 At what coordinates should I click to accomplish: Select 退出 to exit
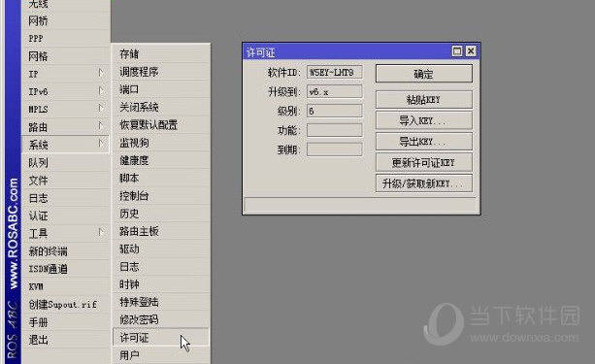click(65, 340)
